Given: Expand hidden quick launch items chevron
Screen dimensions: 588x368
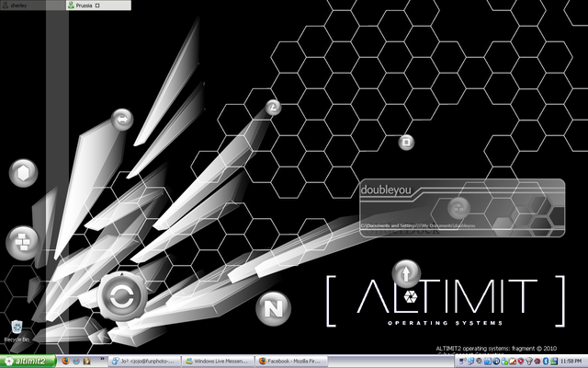Looking at the screenshot, I should [102, 360].
